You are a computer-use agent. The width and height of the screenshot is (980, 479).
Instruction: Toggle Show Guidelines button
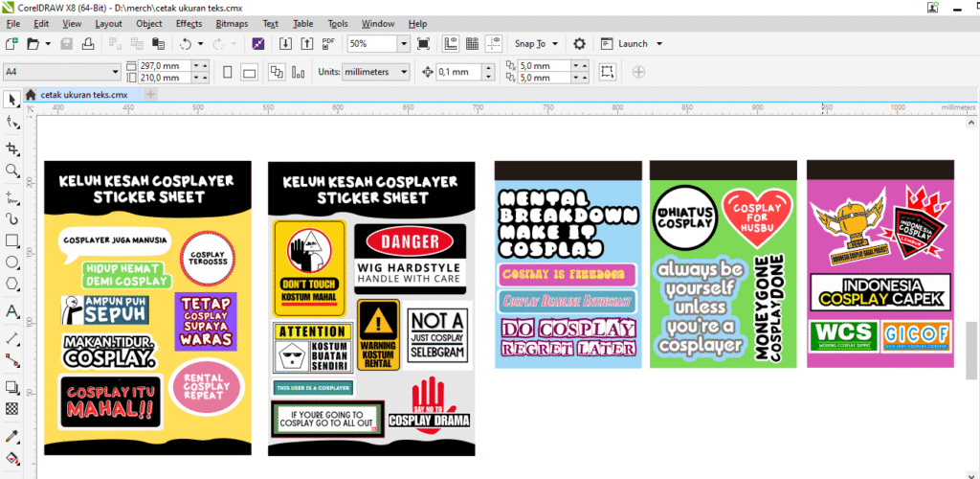coord(494,44)
